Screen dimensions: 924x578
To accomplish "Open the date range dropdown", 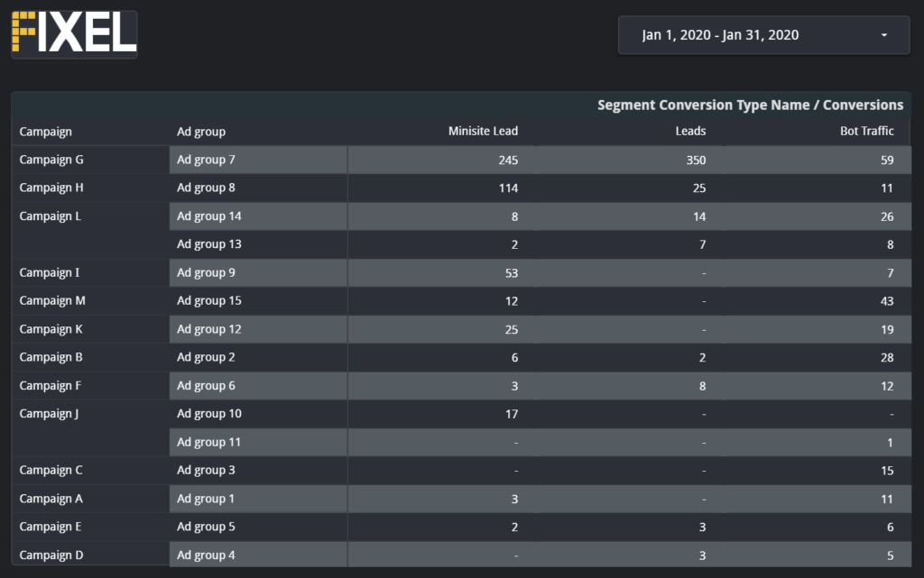I will pyautogui.click(x=763, y=35).
